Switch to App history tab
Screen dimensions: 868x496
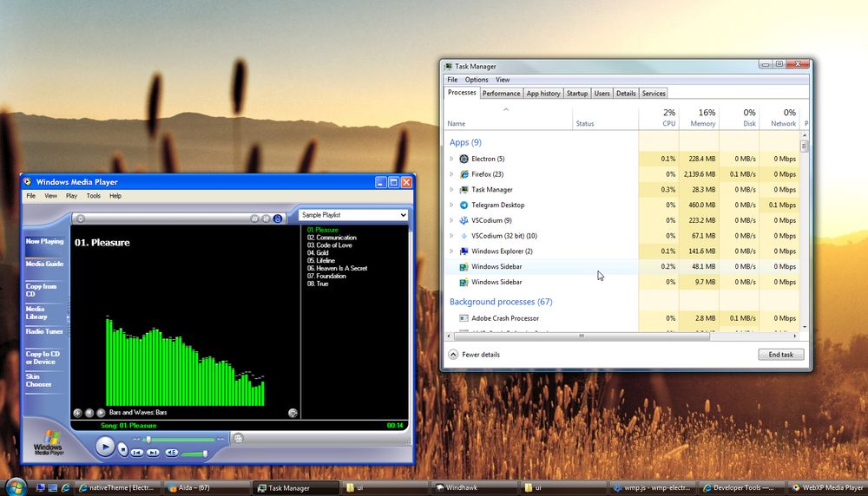543,94
